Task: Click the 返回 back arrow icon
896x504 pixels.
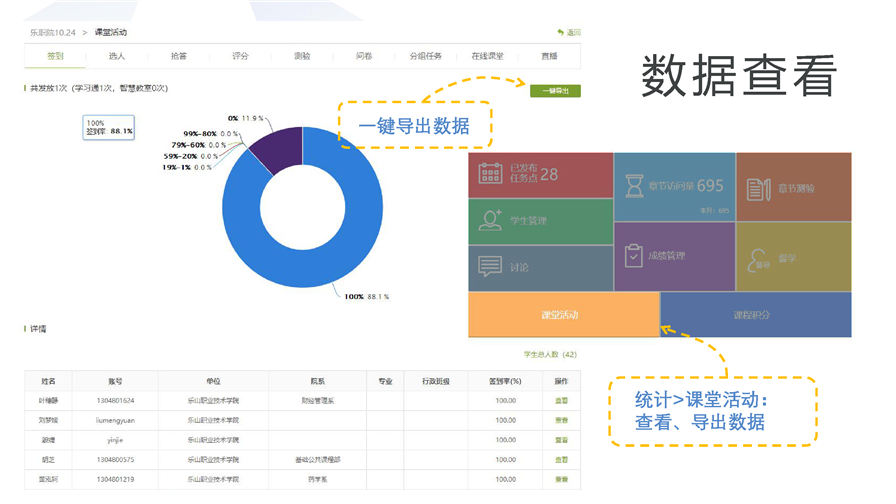Action: (562, 33)
